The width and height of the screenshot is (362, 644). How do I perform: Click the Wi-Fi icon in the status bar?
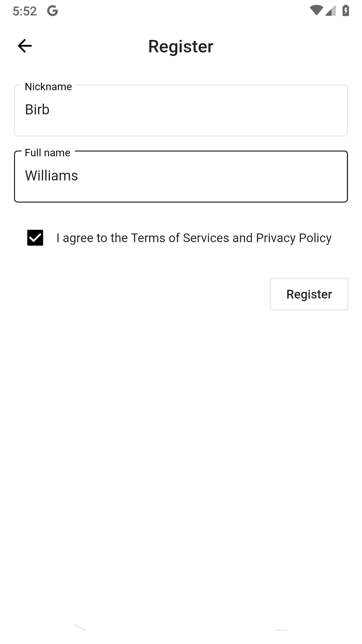tap(316, 10)
